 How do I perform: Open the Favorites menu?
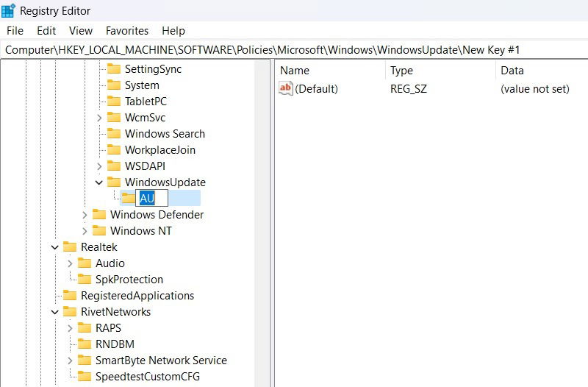click(127, 31)
